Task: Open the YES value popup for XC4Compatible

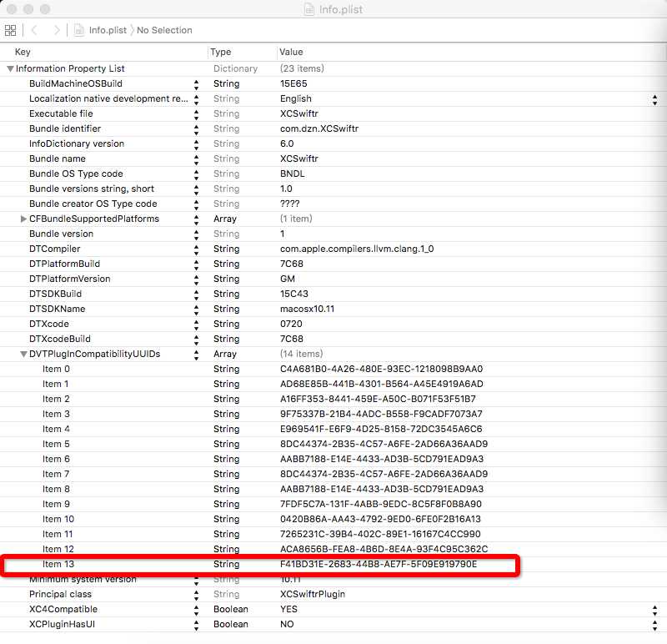Action: [x=654, y=610]
